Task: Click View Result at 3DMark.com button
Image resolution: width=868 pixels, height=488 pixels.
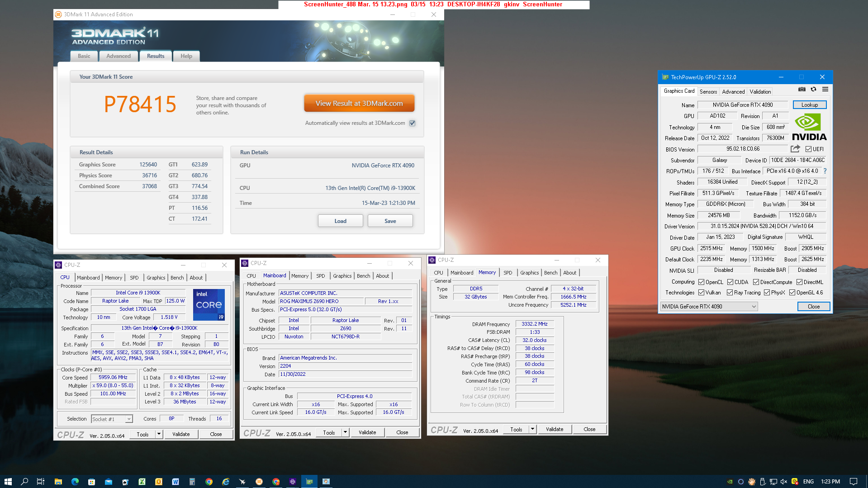Action: (359, 103)
